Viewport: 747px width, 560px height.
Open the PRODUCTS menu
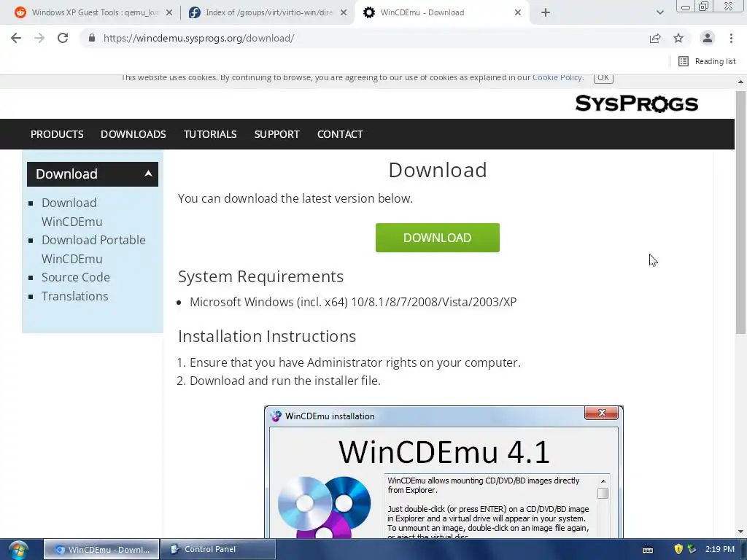coord(57,134)
